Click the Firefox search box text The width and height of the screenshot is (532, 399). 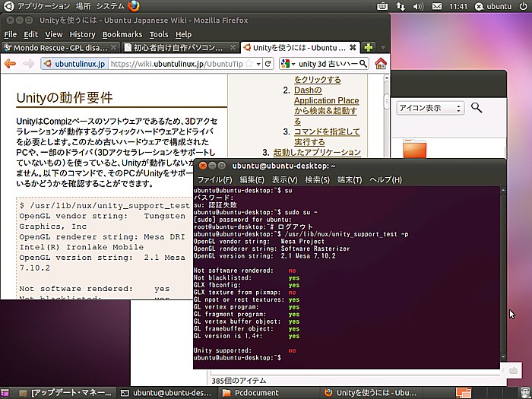[328, 63]
